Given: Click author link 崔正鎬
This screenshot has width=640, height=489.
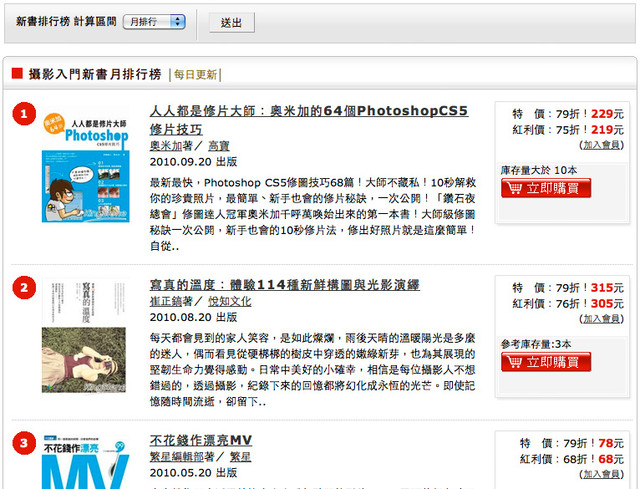Looking at the screenshot, I should click(x=166, y=301).
